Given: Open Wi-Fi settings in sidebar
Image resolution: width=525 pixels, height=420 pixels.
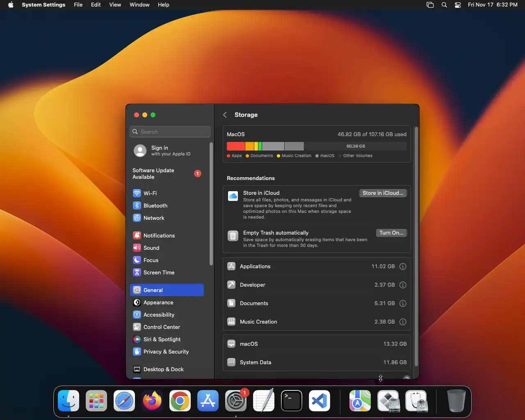Looking at the screenshot, I should click(167, 193).
